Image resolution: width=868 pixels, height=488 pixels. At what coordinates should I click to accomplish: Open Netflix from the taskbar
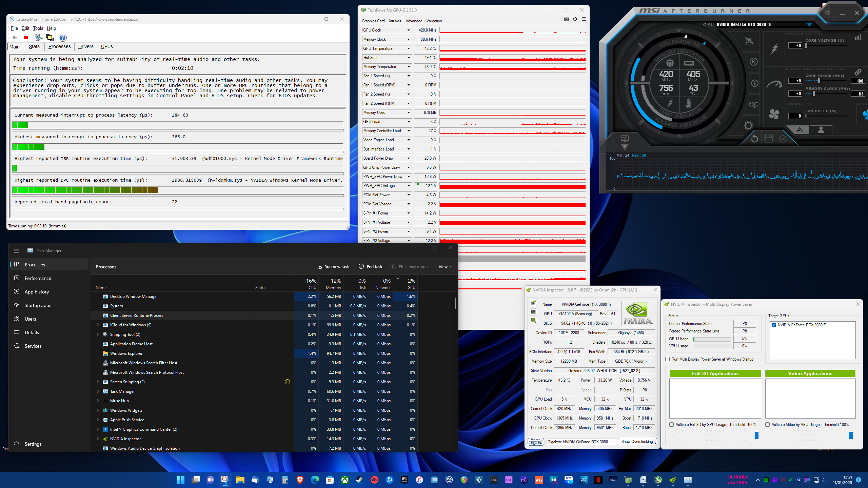coord(598,480)
